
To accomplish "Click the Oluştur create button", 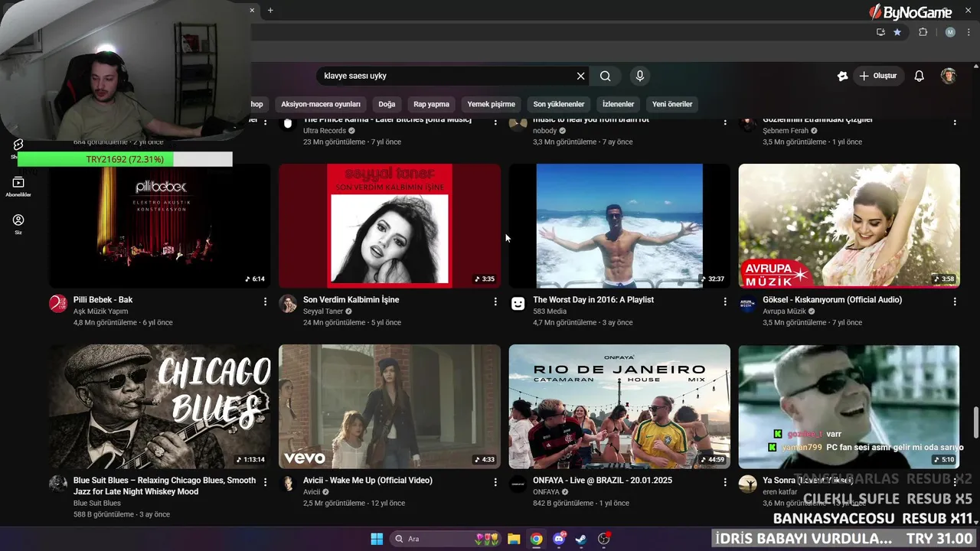I will [878, 76].
